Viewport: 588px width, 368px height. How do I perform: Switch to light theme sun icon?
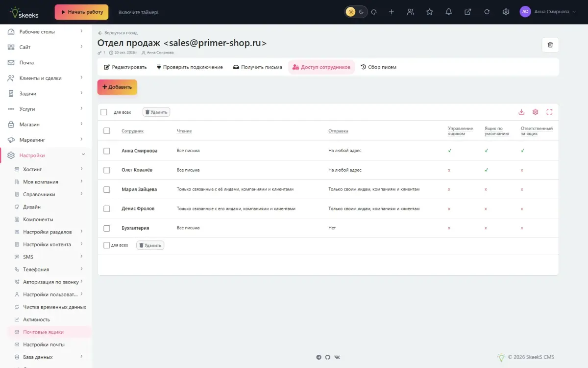(350, 12)
